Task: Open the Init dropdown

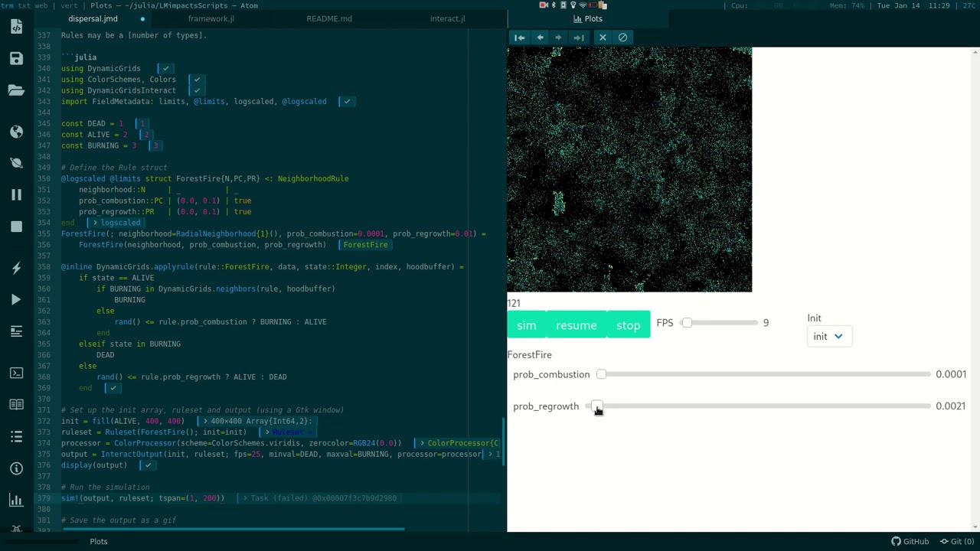Action: coord(829,337)
